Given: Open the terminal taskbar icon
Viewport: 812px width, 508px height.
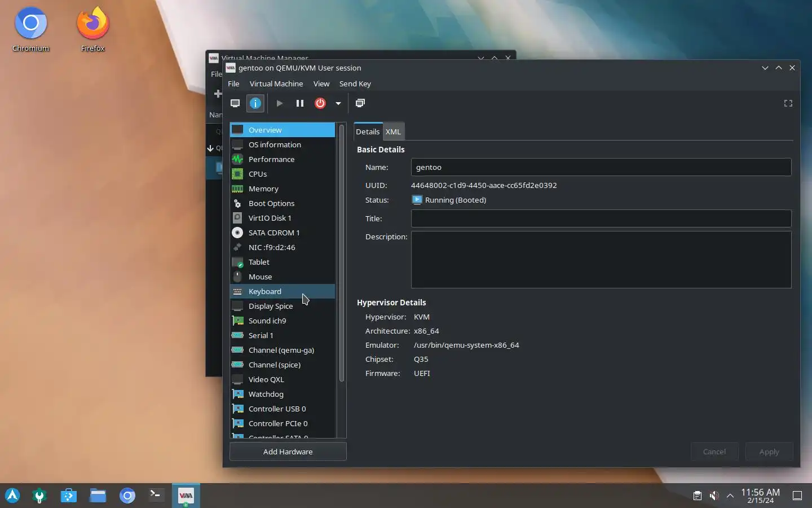Looking at the screenshot, I should [x=156, y=496].
